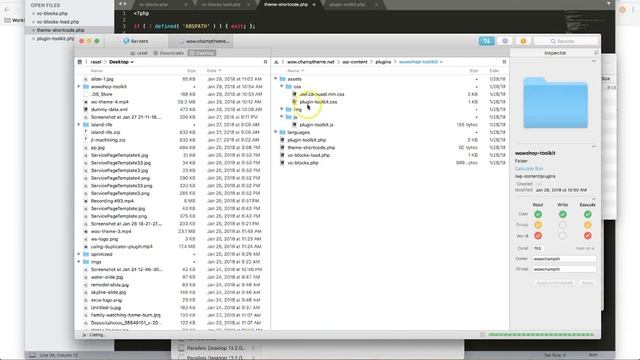Screen dimensions: 640x360
Task: Click the plugin-toolkit.js file icon
Action: click(x=294, y=124)
